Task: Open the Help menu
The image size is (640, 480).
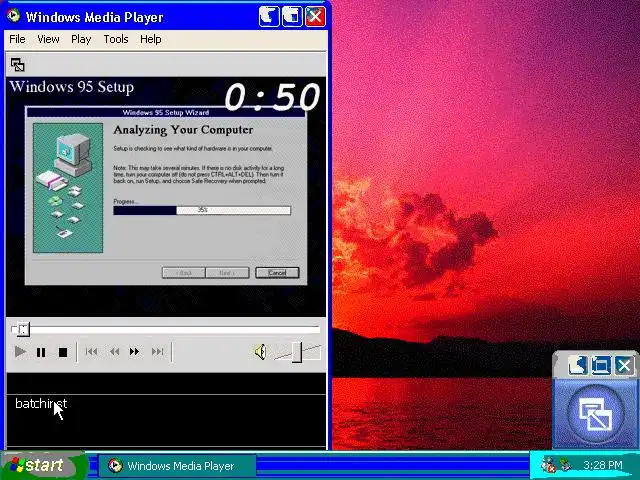Action: click(x=151, y=39)
